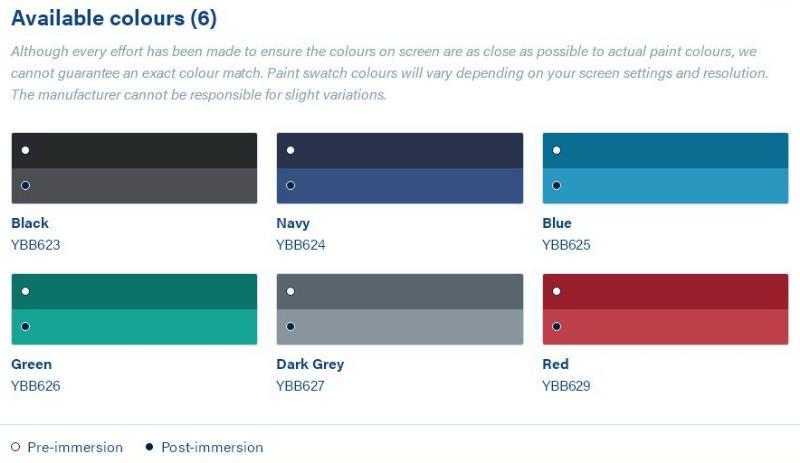Click the filled Post-immersion legend icon

pyautogui.click(x=149, y=447)
